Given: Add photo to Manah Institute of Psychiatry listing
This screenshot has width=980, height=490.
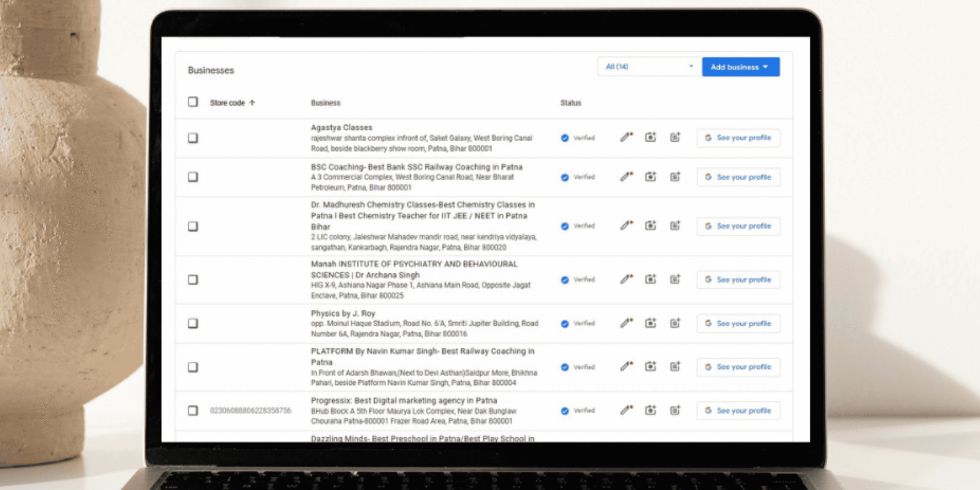Looking at the screenshot, I should pos(650,279).
